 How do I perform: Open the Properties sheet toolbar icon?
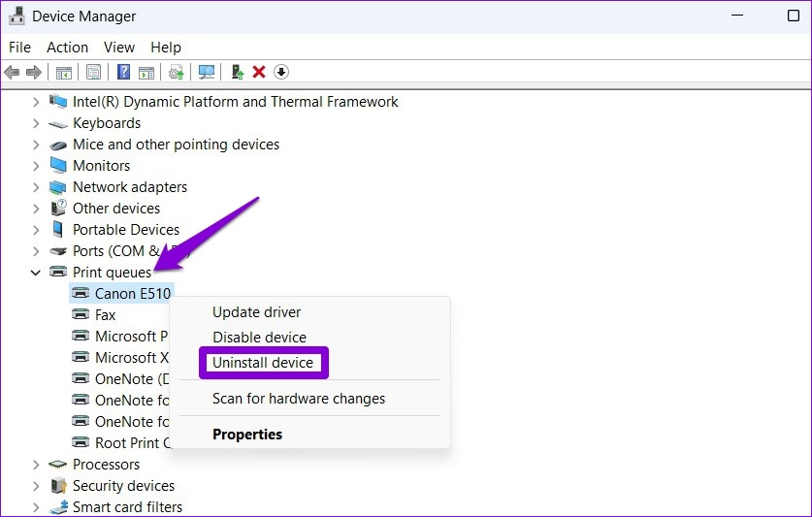(x=94, y=72)
